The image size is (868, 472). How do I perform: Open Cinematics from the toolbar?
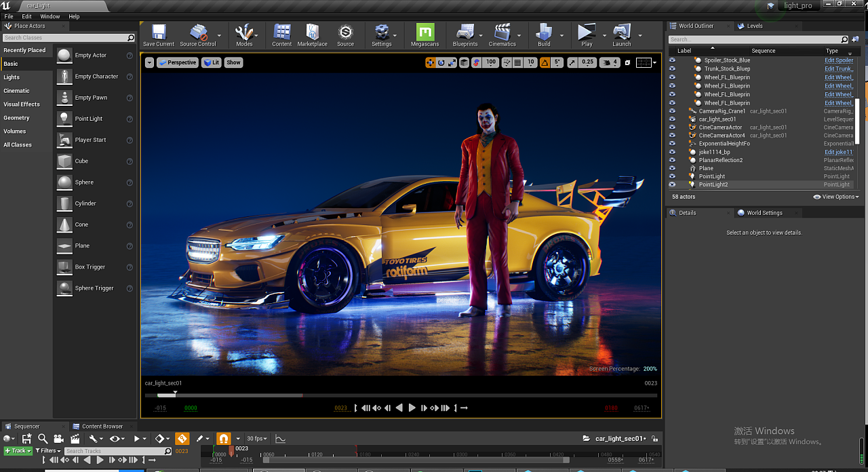[x=502, y=35]
